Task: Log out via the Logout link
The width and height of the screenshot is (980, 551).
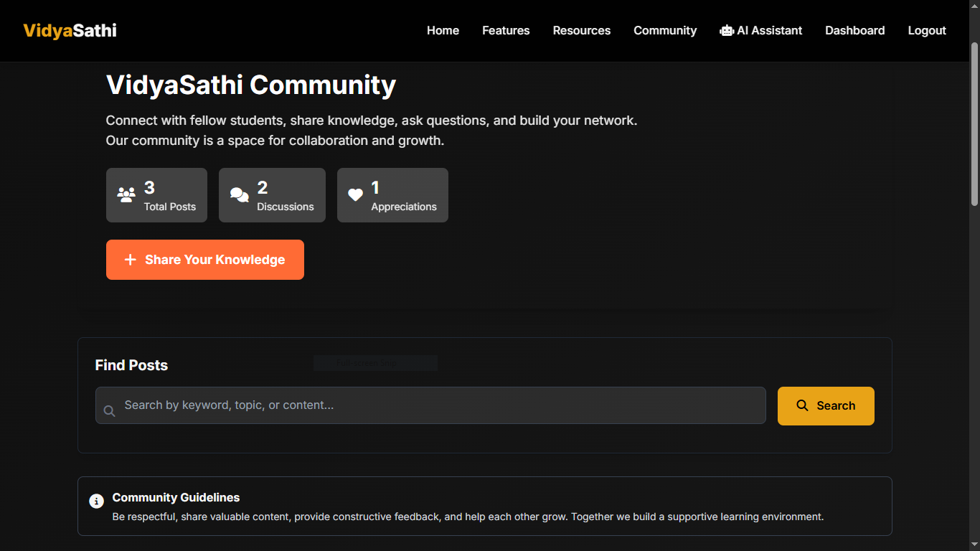Action: coord(927,30)
